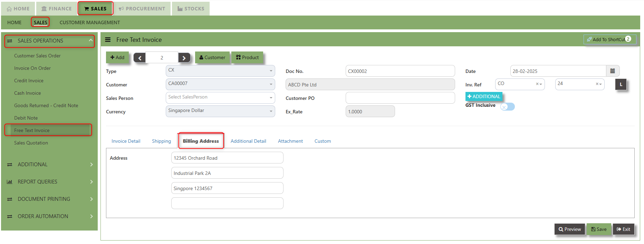The height and width of the screenshot is (244, 644).
Task: Open the Type dropdown
Action: pyautogui.click(x=220, y=71)
